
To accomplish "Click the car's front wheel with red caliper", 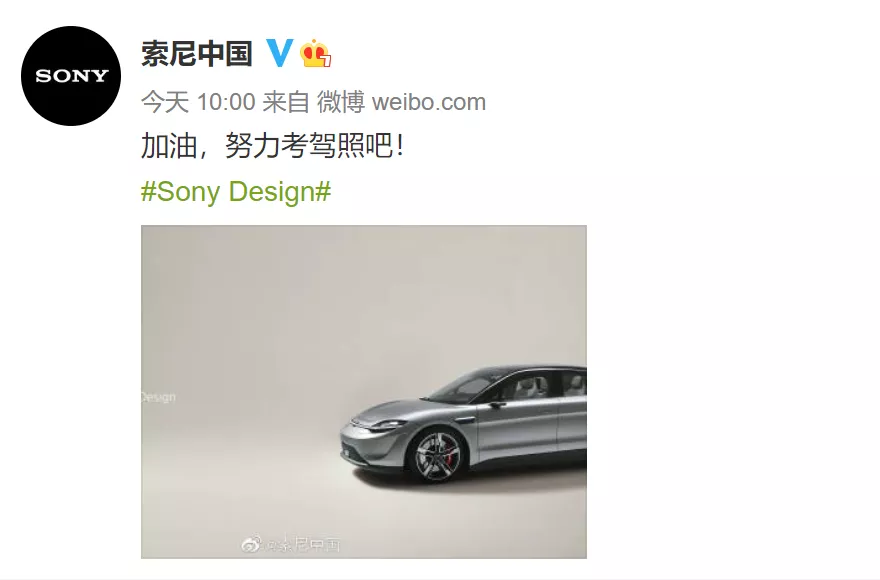I will pyautogui.click(x=438, y=455).
